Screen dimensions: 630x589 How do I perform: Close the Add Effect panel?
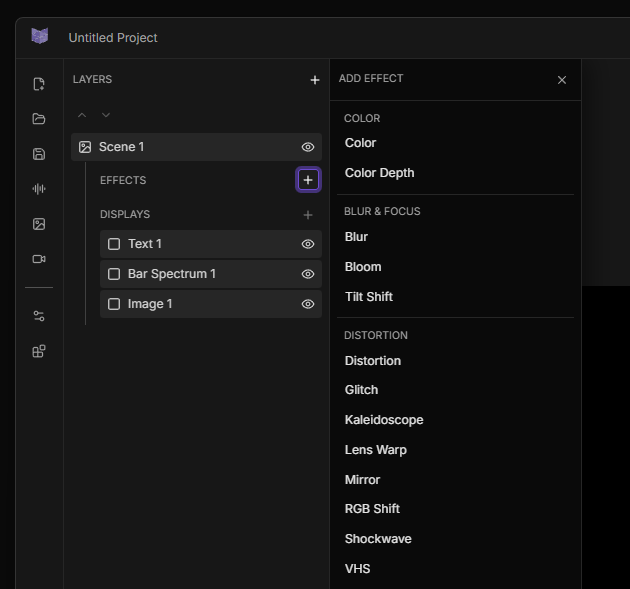[x=562, y=80]
